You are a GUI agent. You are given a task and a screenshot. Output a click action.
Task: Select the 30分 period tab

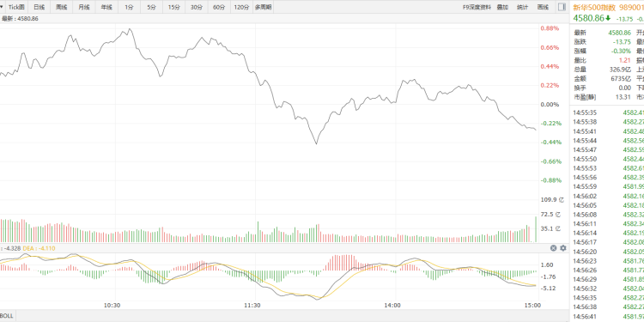[x=197, y=7]
